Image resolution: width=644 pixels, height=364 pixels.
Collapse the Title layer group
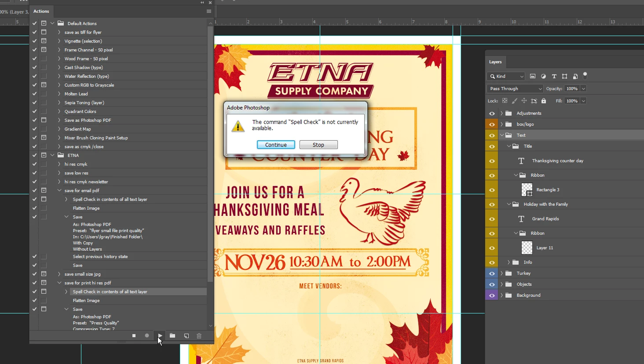pyautogui.click(x=509, y=146)
